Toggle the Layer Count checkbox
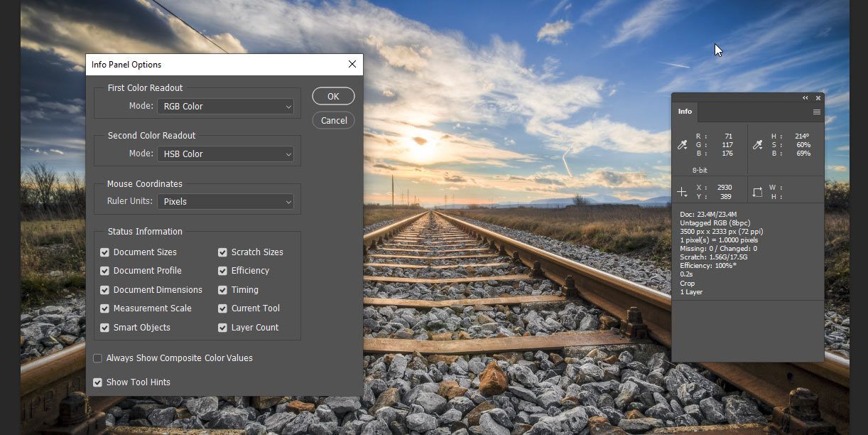This screenshot has height=435, width=868. [222, 328]
